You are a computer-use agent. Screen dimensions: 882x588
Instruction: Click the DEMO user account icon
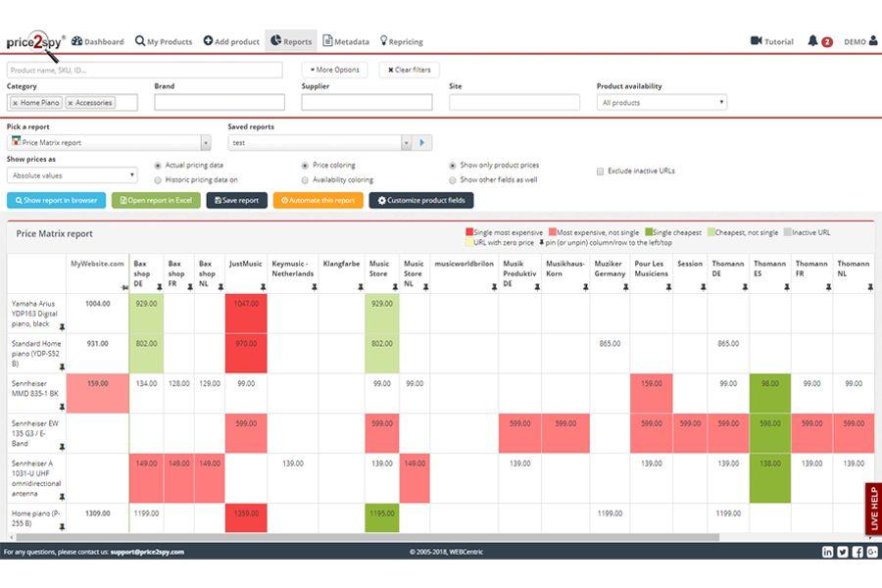click(x=873, y=40)
